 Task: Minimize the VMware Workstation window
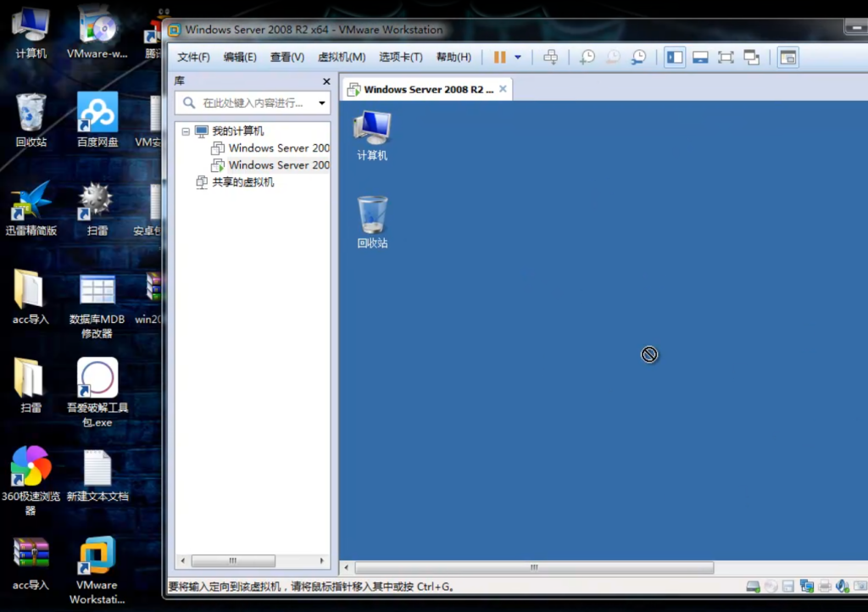click(x=856, y=28)
